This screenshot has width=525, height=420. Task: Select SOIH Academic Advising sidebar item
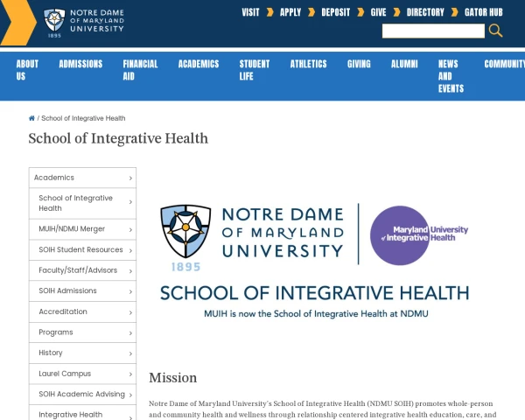(x=81, y=395)
